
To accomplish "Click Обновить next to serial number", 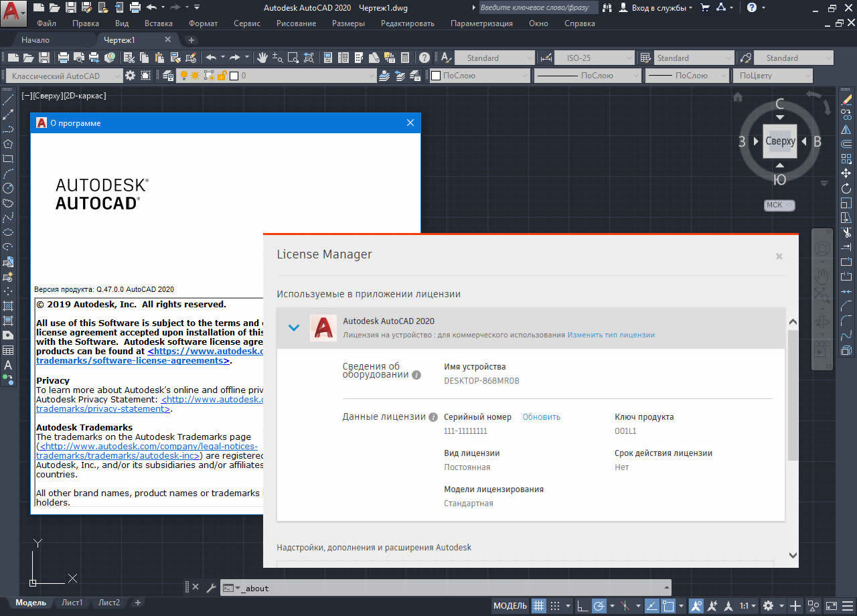I will click(541, 416).
